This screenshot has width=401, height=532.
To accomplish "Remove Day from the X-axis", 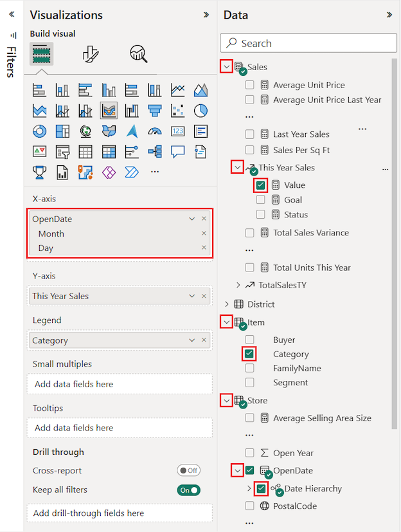I will [x=204, y=247].
